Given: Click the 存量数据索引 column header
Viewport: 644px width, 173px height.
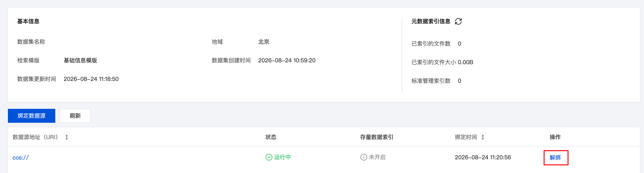Looking at the screenshot, I should click(x=377, y=137).
